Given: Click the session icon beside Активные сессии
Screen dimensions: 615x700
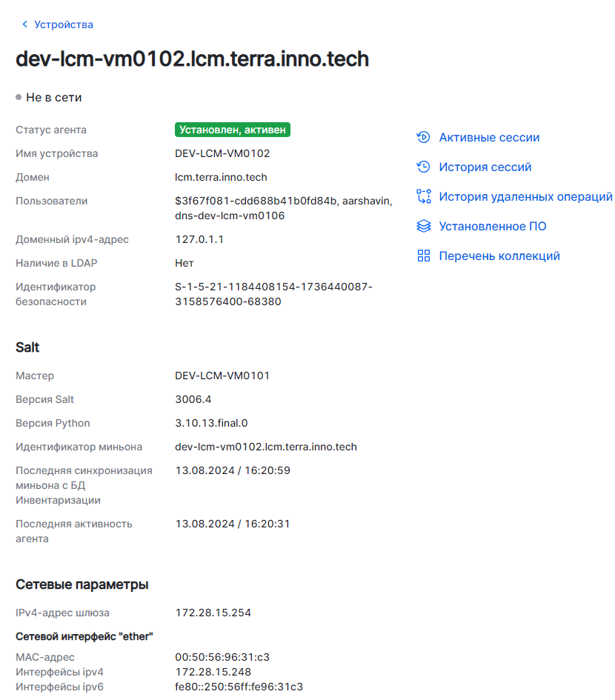Looking at the screenshot, I should (x=424, y=137).
